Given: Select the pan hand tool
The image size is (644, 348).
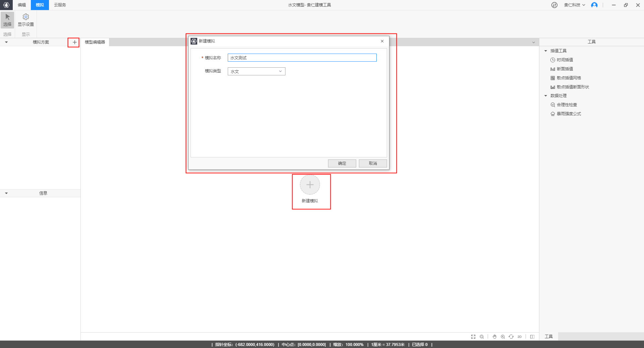Looking at the screenshot, I should 494,337.
